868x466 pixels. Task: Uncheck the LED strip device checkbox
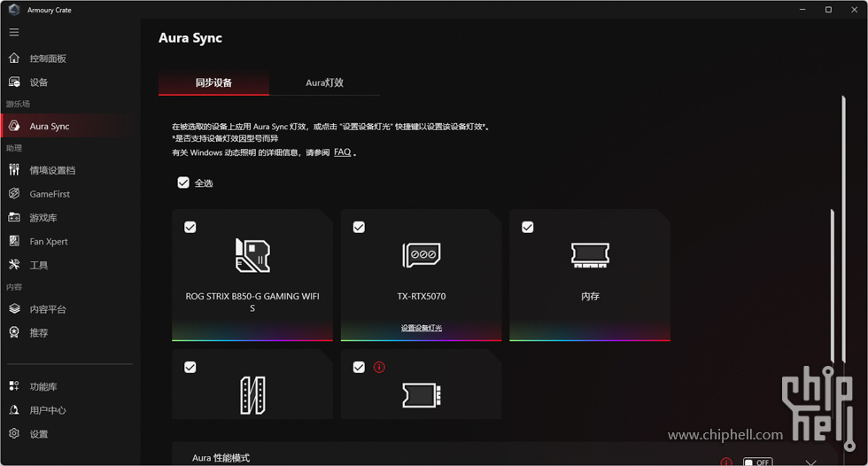tap(190, 367)
